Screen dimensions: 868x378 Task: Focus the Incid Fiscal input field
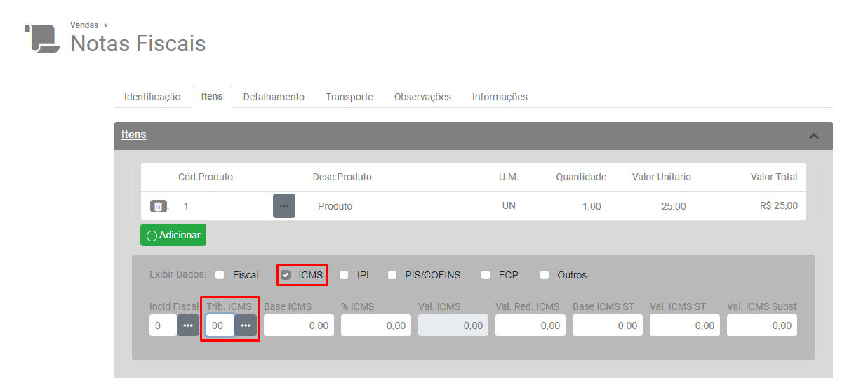[x=163, y=325]
